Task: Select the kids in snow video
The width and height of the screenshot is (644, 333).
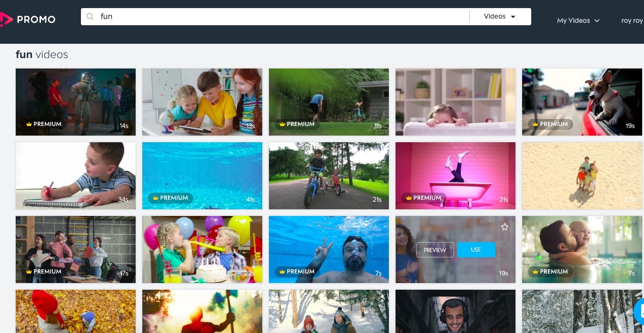Action: [x=329, y=311]
